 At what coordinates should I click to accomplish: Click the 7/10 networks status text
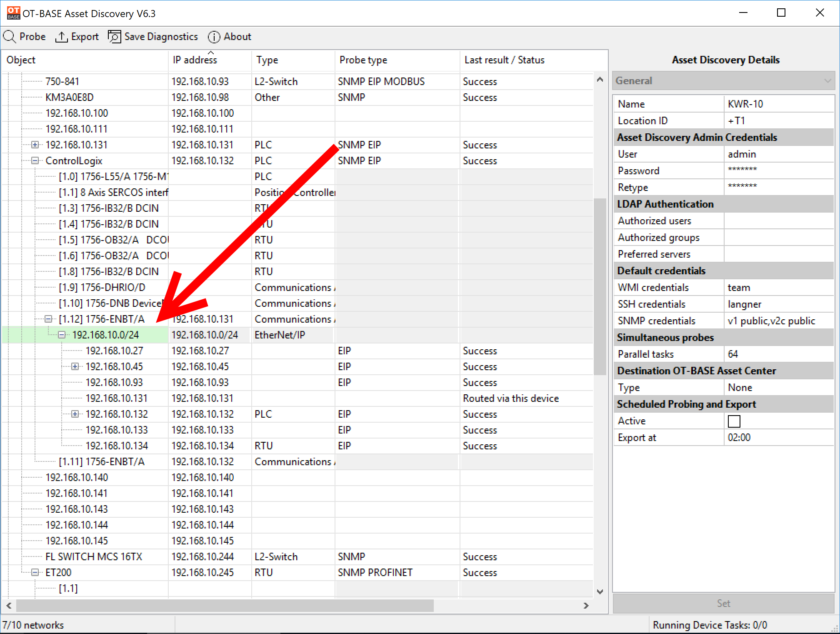click(x=33, y=625)
